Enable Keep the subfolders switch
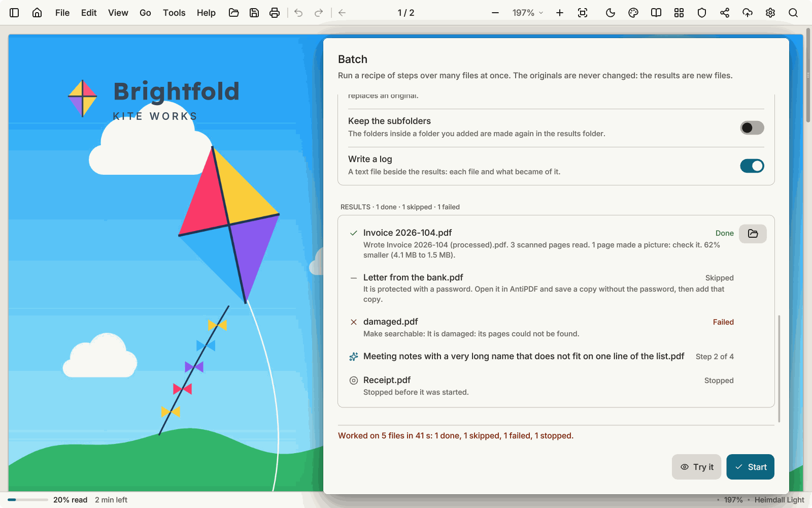Screen dimensions: 812x508 tap(752, 128)
